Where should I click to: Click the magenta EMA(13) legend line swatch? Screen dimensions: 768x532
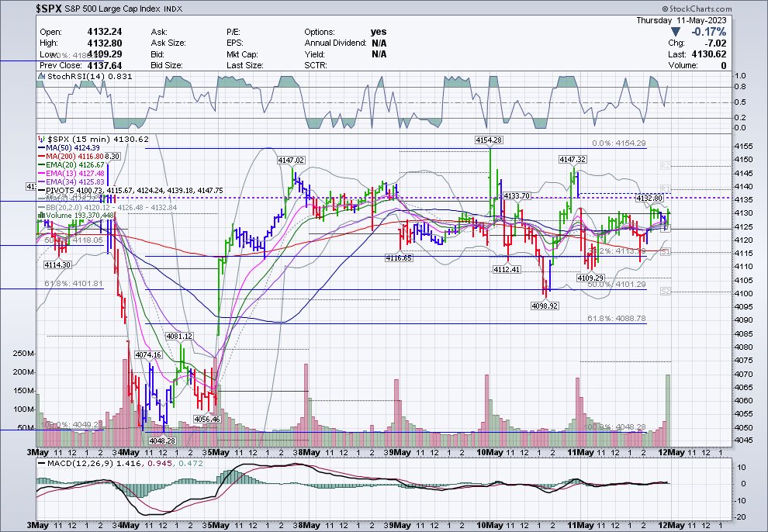(x=42, y=173)
